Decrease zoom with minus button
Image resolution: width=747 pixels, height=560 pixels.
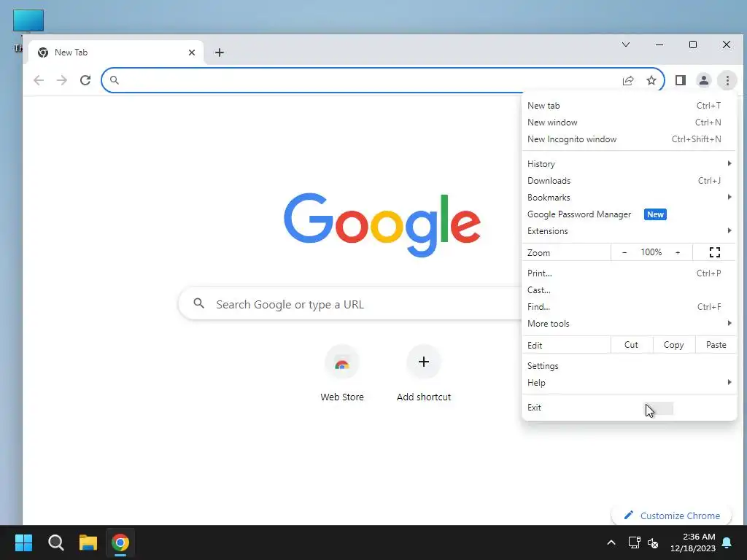click(x=624, y=252)
